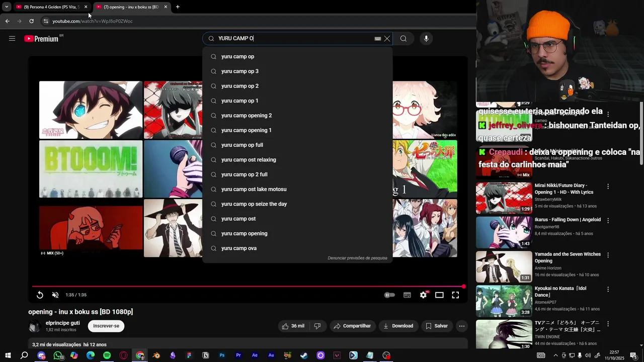
Task: Choose suggestion "yuru camp op 2 full"
Action: 297,174
